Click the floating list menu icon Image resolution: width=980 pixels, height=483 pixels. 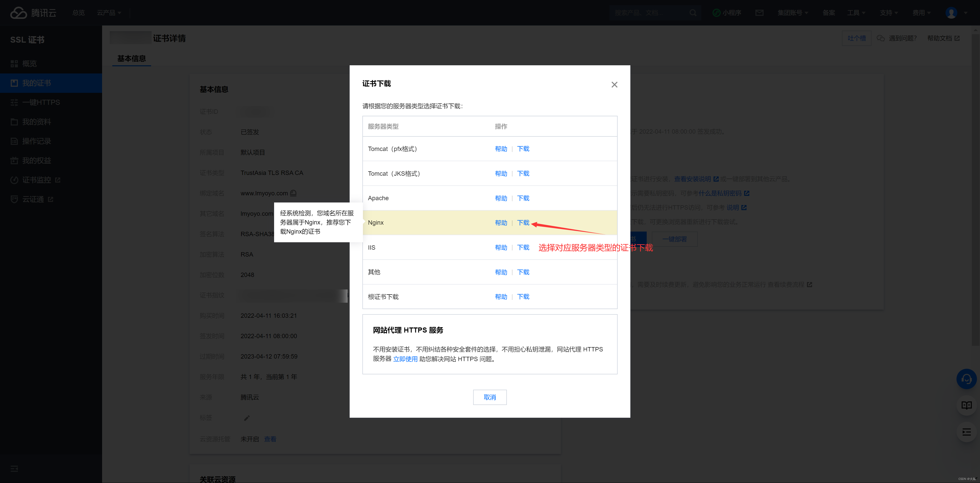[x=966, y=432]
